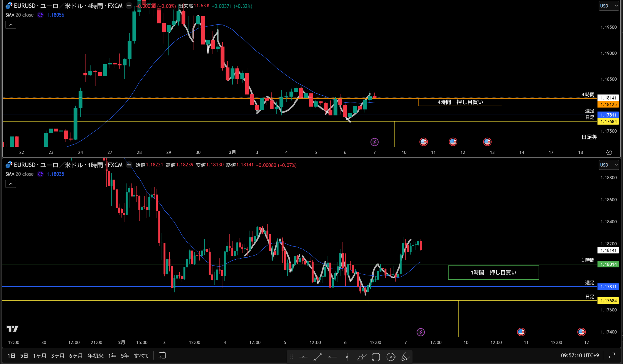Switch to the 3ヶ月 time range
This screenshot has height=364, width=623.
tap(58, 355)
